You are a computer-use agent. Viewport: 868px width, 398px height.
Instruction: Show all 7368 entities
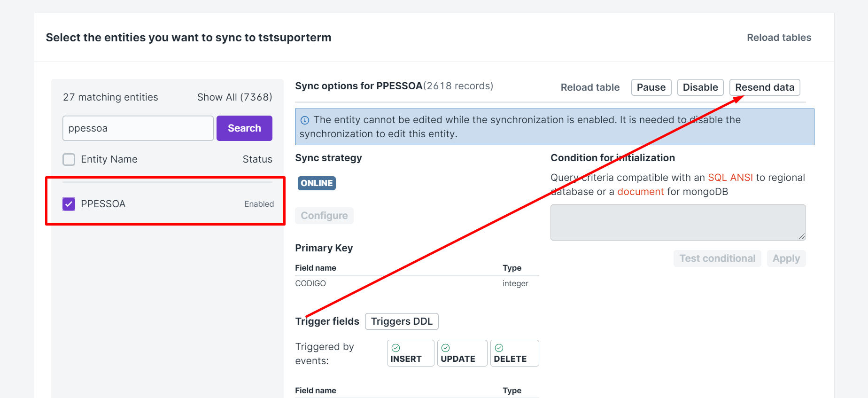pyautogui.click(x=234, y=97)
